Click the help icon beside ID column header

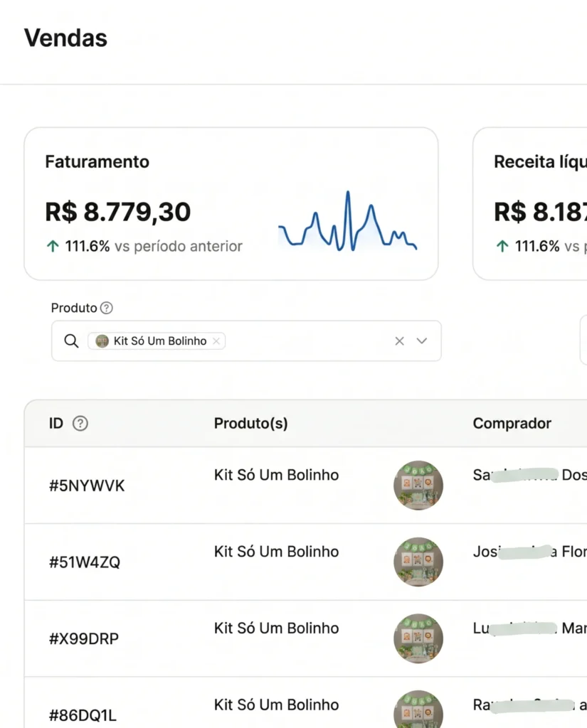click(x=80, y=424)
